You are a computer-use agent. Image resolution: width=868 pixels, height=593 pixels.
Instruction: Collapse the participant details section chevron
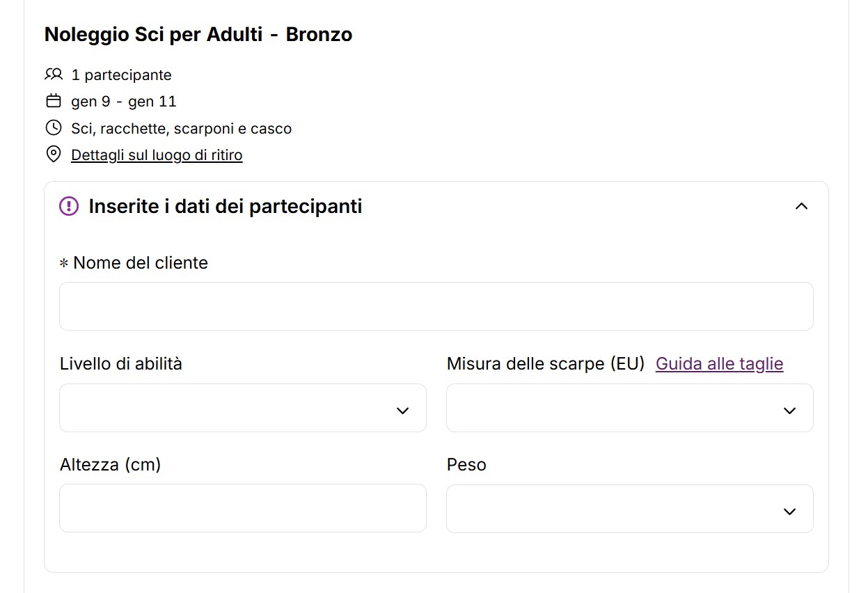[801, 206]
